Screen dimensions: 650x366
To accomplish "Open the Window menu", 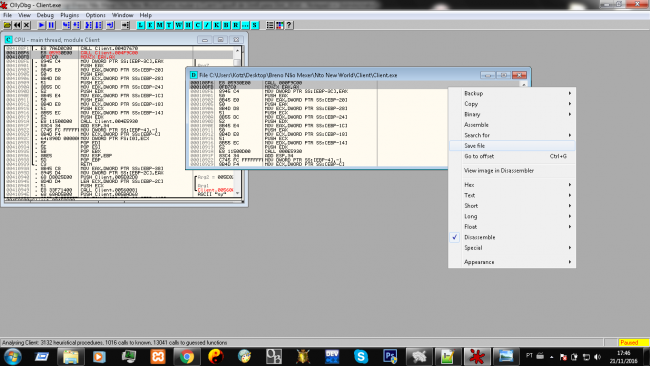I will pos(123,15).
